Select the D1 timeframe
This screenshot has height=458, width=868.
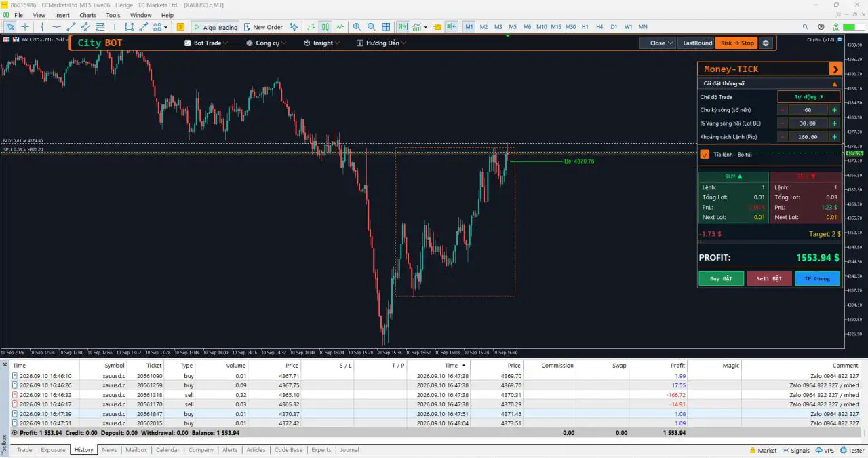pyautogui.click(x=614, y=27)
